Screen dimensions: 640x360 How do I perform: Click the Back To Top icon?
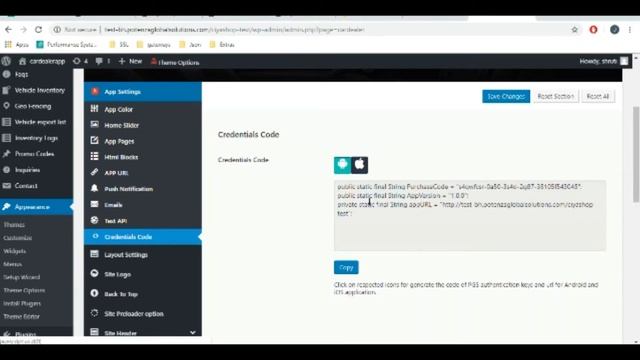click(x=94, y=293)
